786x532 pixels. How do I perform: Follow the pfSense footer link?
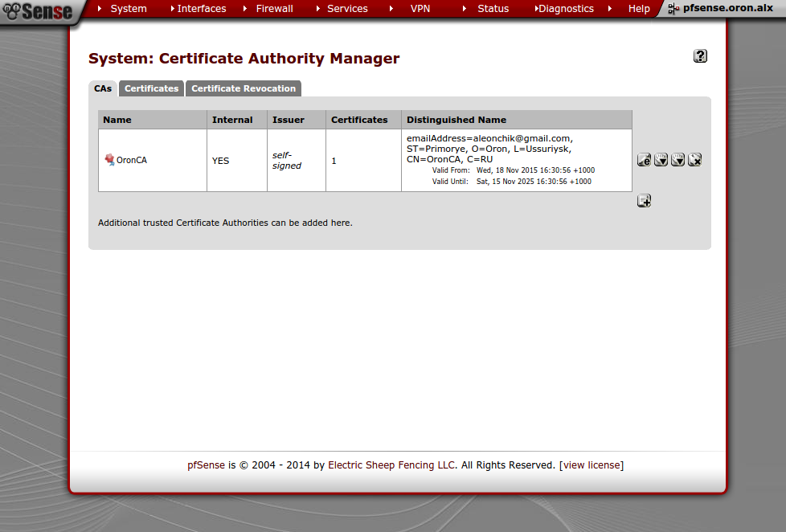pyautogui.click(x=206, y=464)
